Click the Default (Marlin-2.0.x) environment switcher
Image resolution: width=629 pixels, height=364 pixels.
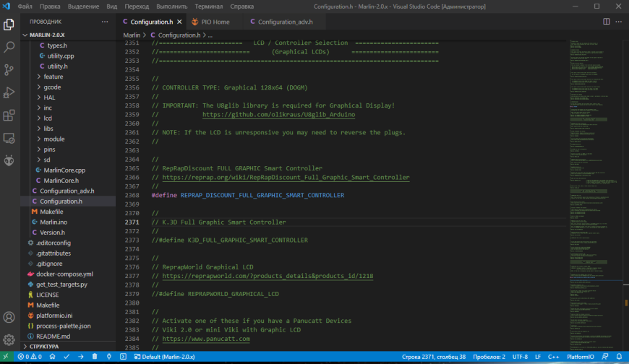point(164,356)
